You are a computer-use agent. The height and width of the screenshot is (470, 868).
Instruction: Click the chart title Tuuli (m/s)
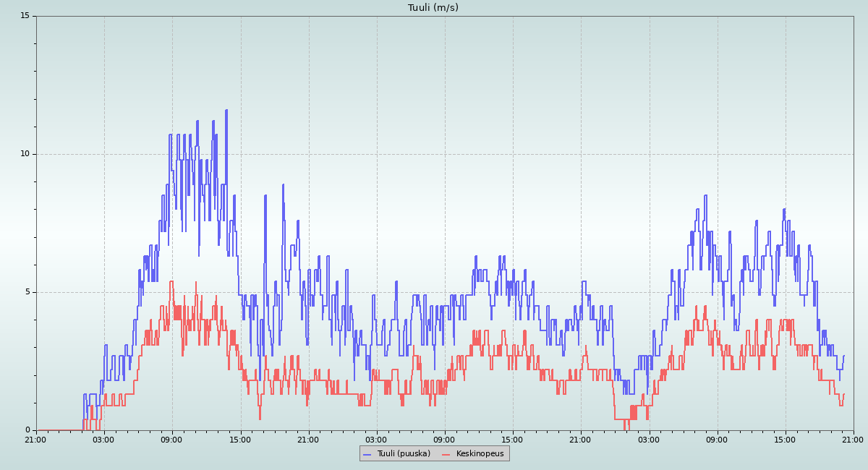(x=433, y=8)
